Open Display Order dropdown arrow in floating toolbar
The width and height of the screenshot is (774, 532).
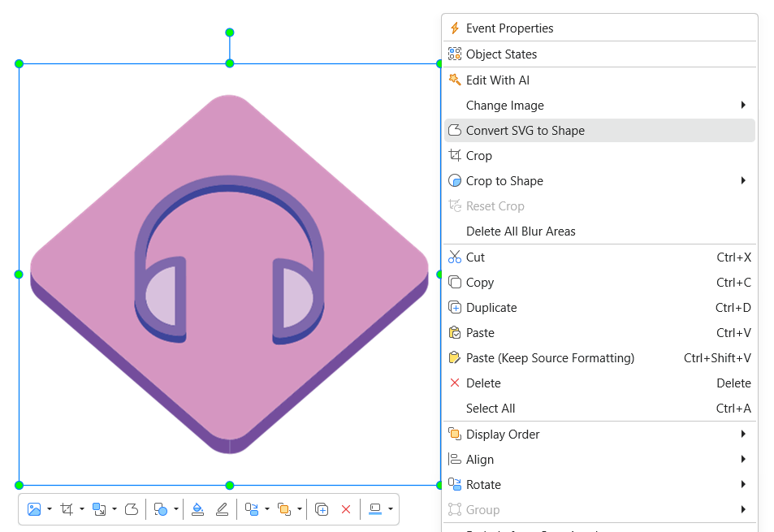(x=300, y=509)
